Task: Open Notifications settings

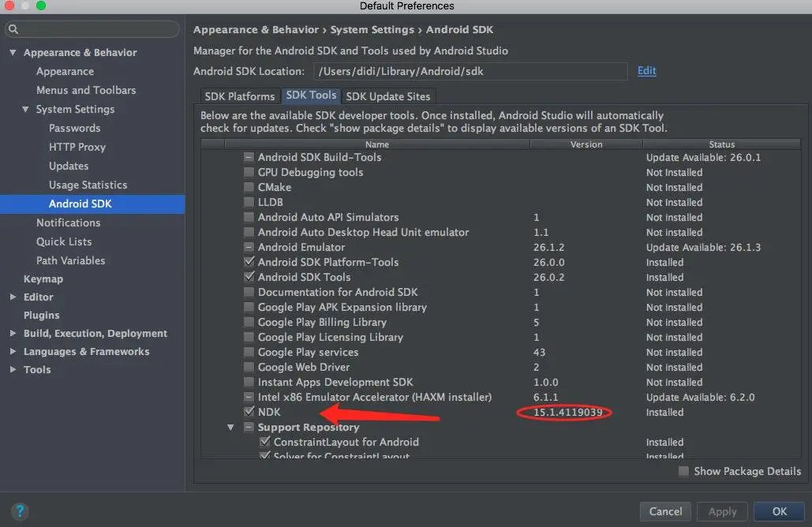Action: [x=69, y=222]
